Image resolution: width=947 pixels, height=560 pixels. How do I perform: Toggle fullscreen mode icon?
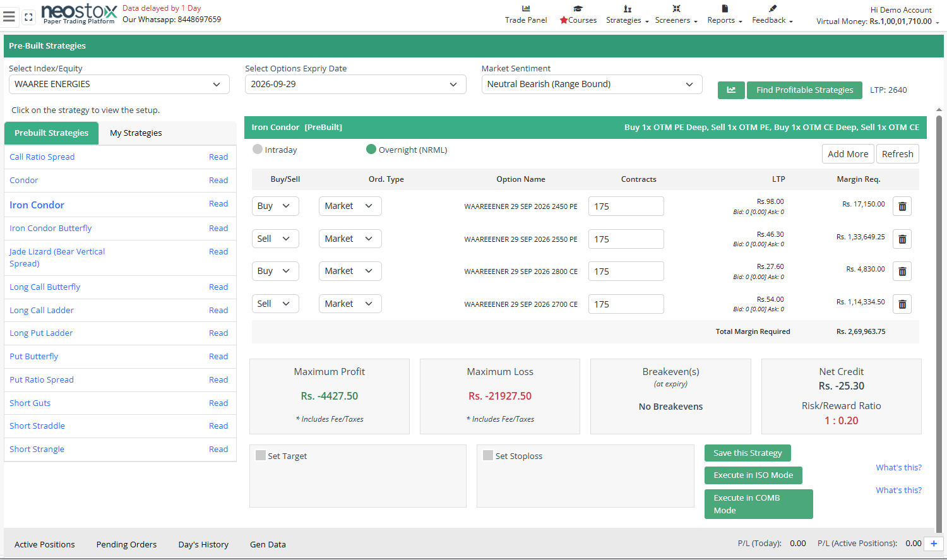[x=28, y=17]
